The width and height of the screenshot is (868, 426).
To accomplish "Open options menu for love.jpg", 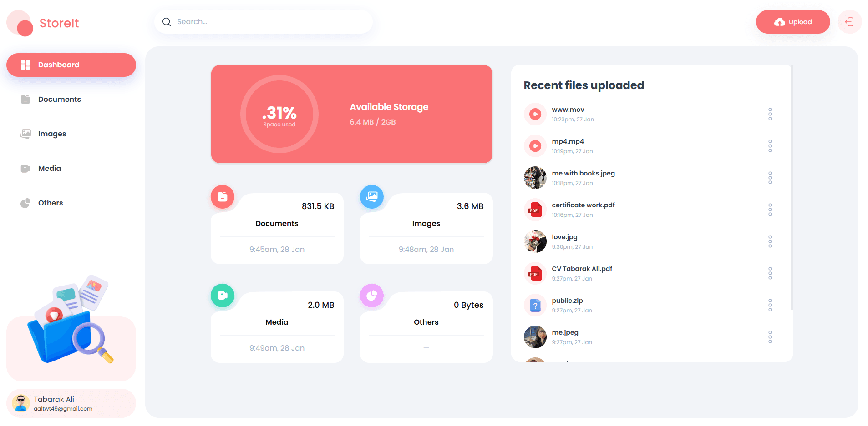I will pos(770,241).
